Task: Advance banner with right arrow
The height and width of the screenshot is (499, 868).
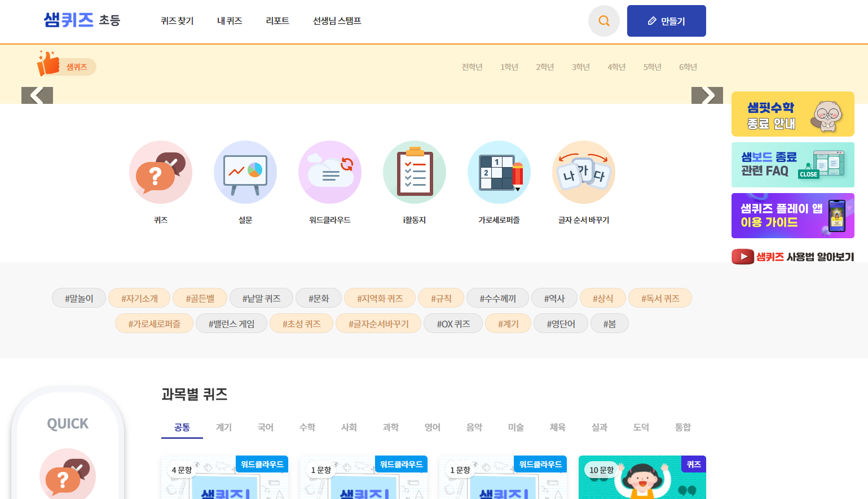Action: 707,95
